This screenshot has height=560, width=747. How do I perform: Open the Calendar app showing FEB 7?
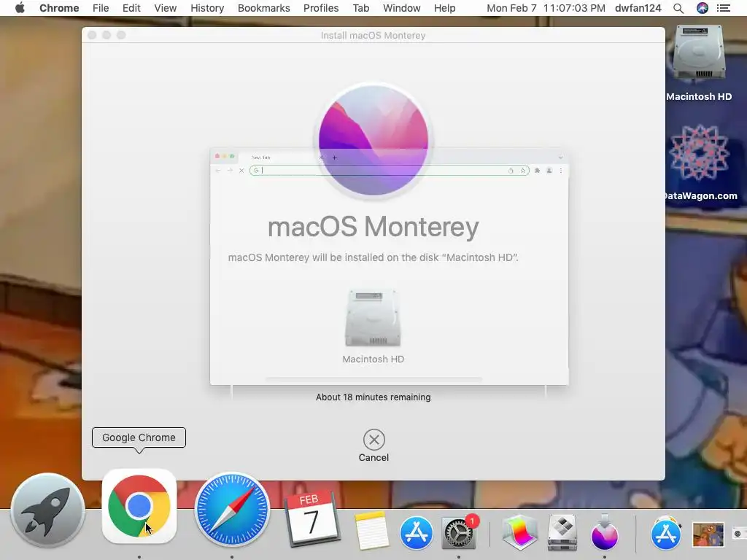312,520
